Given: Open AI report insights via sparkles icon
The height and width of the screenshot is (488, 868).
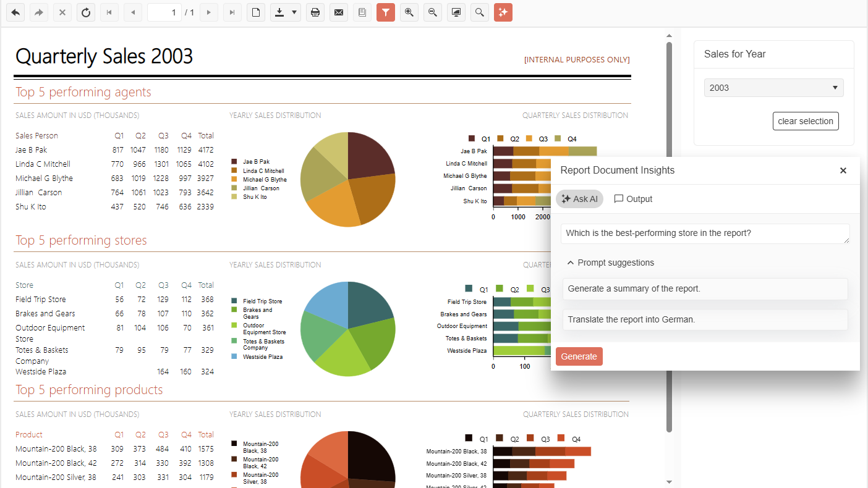Looking at the screenshot, I should pos(503,12).
